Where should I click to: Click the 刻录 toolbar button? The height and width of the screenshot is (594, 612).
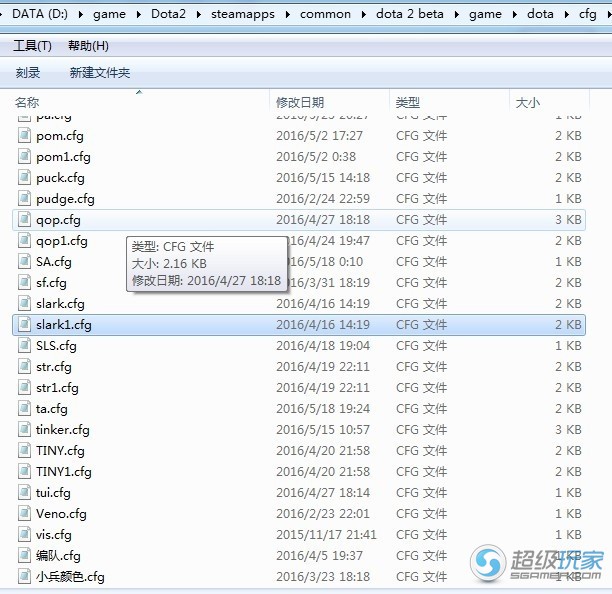(28, 73)
